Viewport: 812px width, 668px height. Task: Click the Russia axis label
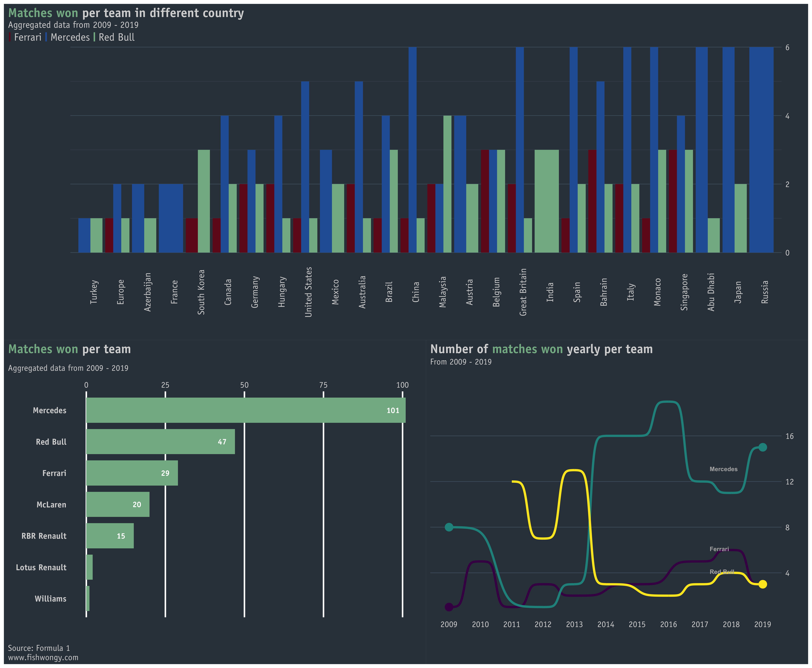765,292
